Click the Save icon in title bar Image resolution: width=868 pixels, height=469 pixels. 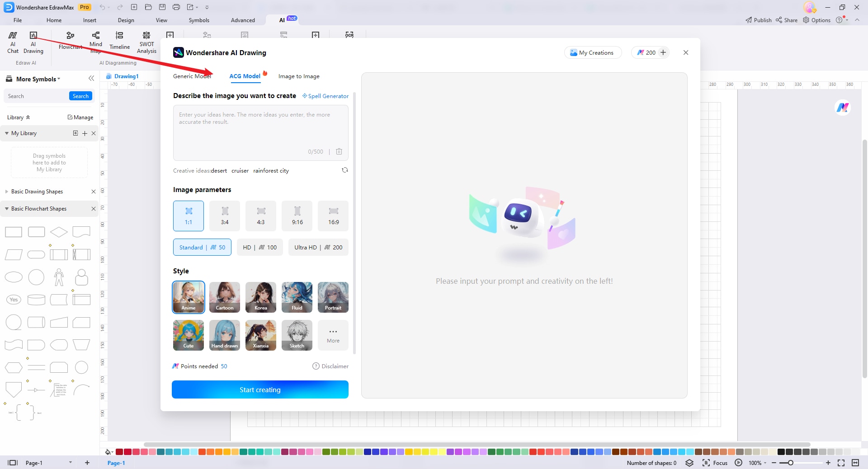[162, 7]
